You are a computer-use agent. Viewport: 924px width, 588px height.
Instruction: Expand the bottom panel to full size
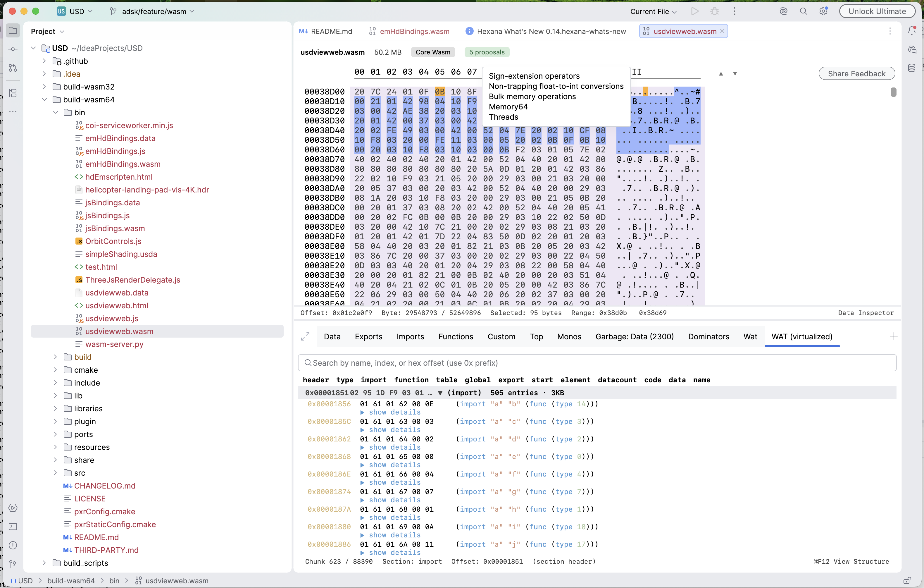[305, 336]
